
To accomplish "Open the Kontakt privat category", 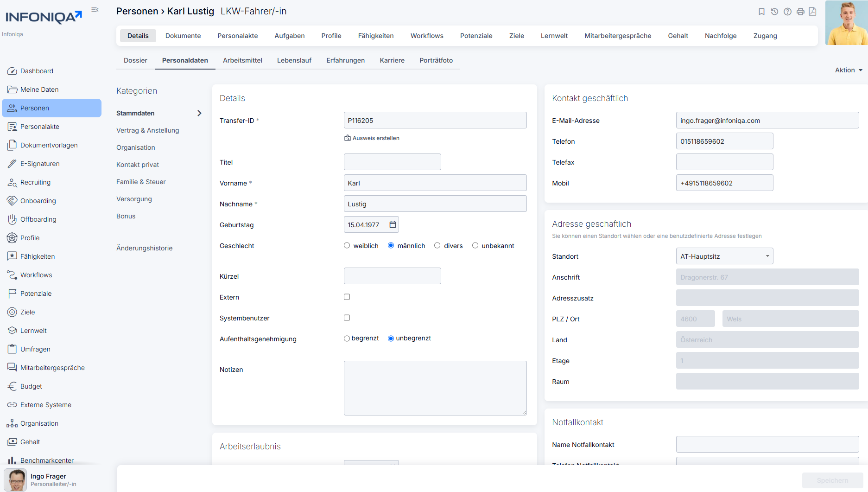I will (138, 165).
